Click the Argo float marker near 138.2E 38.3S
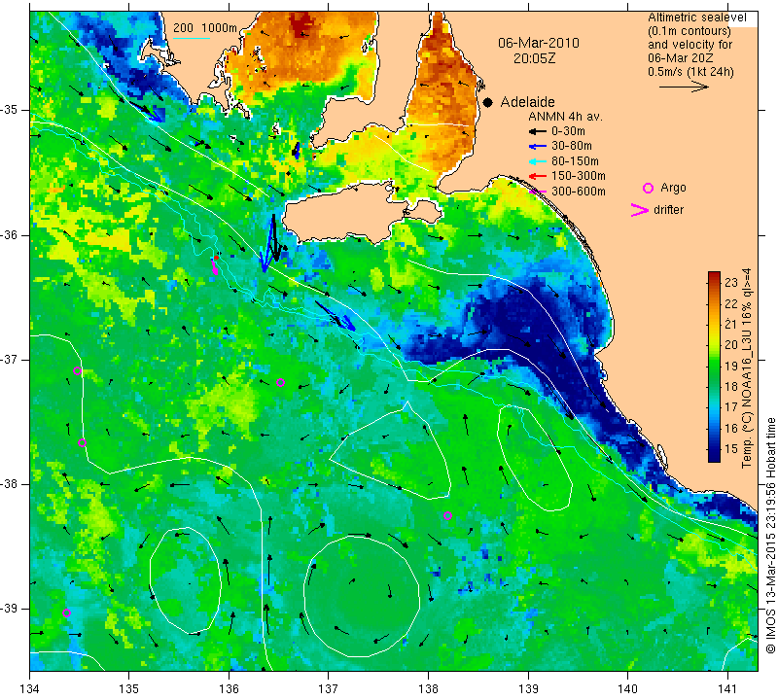This screenshot has width=778, height=700. click(447, 516)
